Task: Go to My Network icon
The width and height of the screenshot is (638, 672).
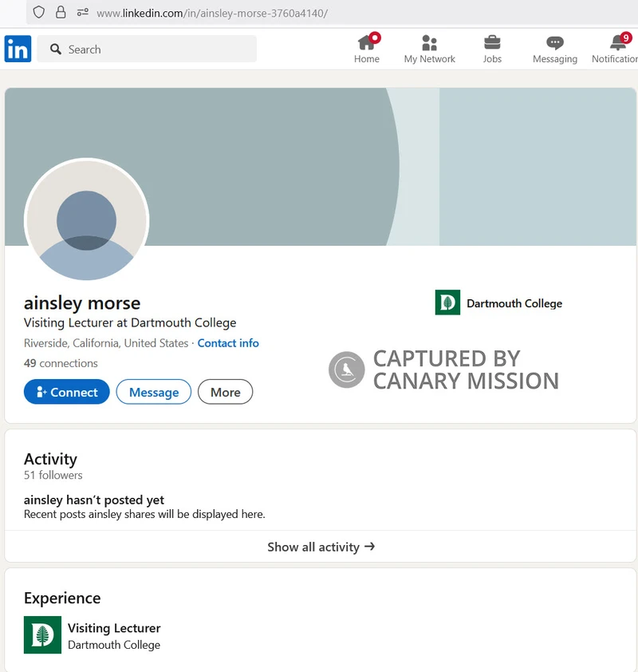Action: pyautogui.click(x=429, y=43)
